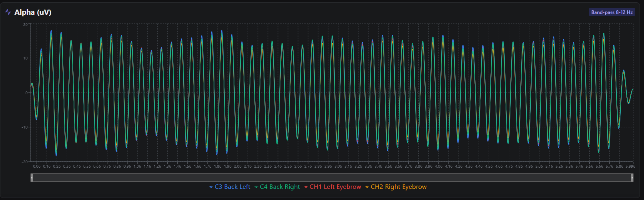Click the waveform icon beside Alpha title
The image size is (644, 200).
coord(8,12)
